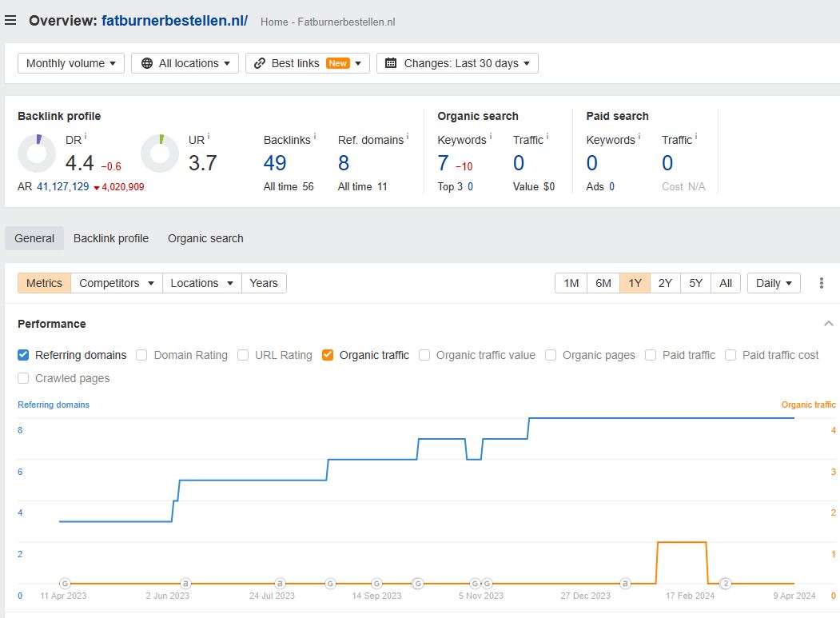Select the Years view
The height and width of the screenshot is (618, 840).
(264, 283)
